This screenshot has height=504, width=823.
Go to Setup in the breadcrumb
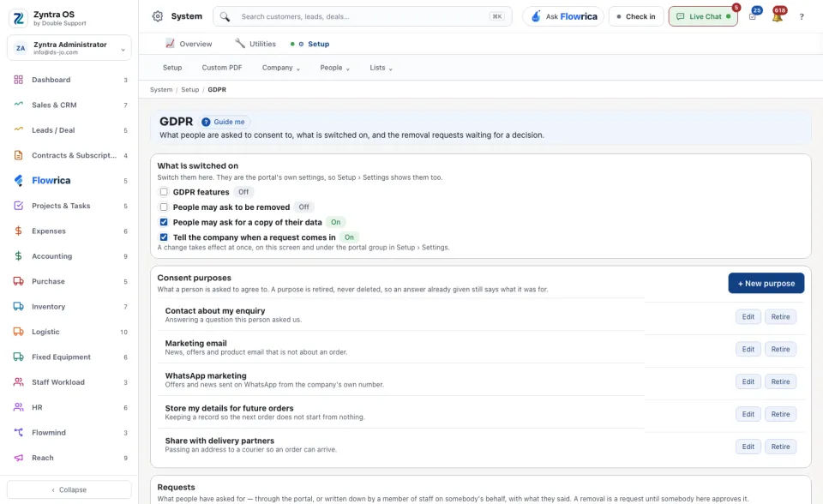[190, 90]
